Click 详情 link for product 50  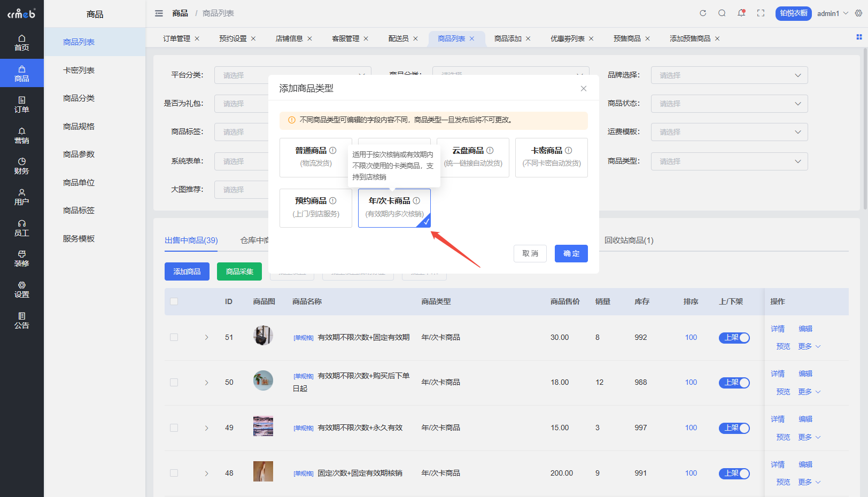[778, 374]
